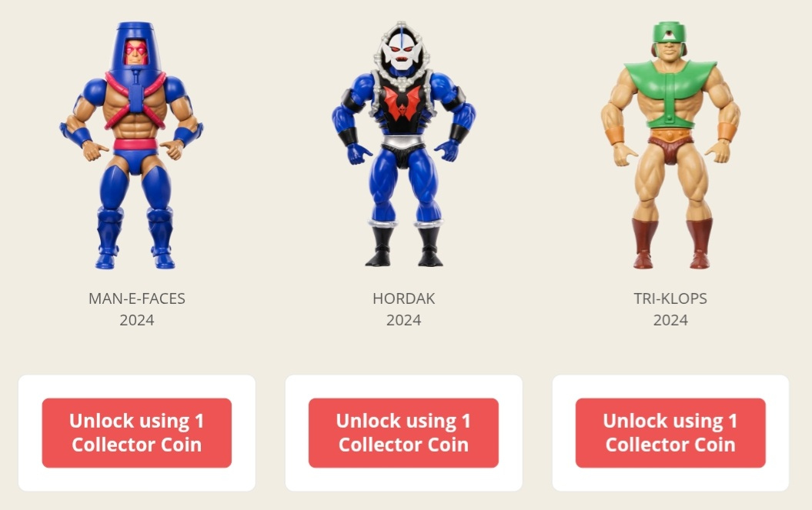
Task: Click the Man-E-Faces figure image
Action: click(x=132, y=145)
